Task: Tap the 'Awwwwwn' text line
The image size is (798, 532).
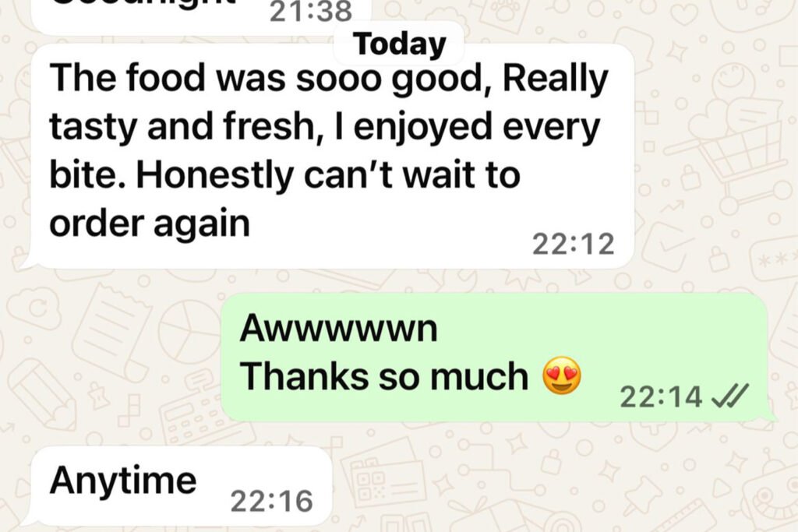Action: coord(338,329)
